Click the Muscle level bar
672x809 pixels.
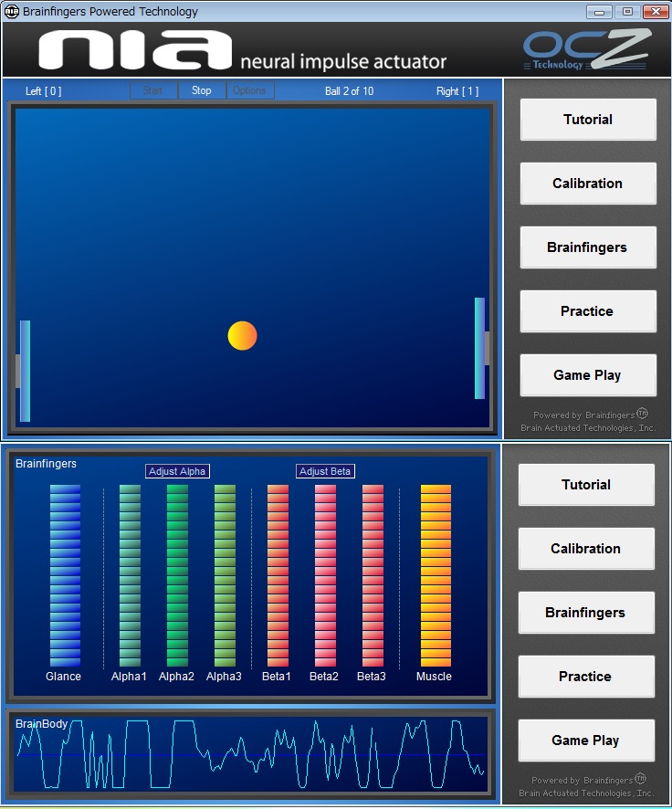pos(436,575)
